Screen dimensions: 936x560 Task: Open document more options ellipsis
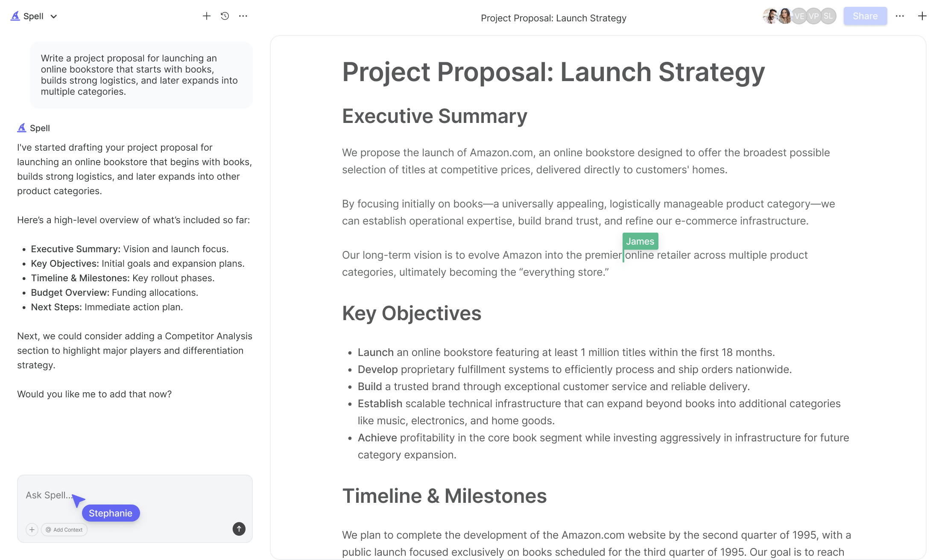click(x=900, y=16)
